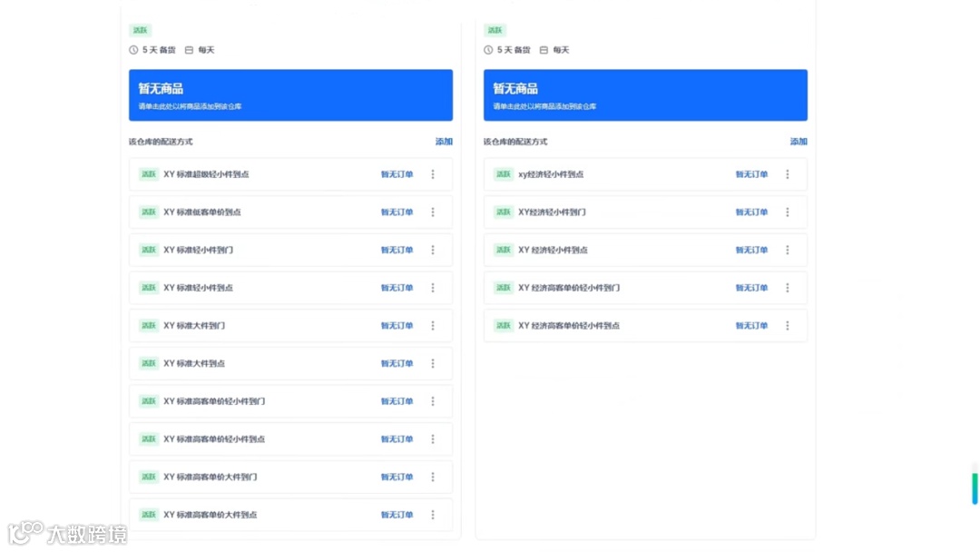The height and width of the screenshot is (552, 980).
Task: Select the row XY 标准轻小件到门
Action: (x=290, y=250)
